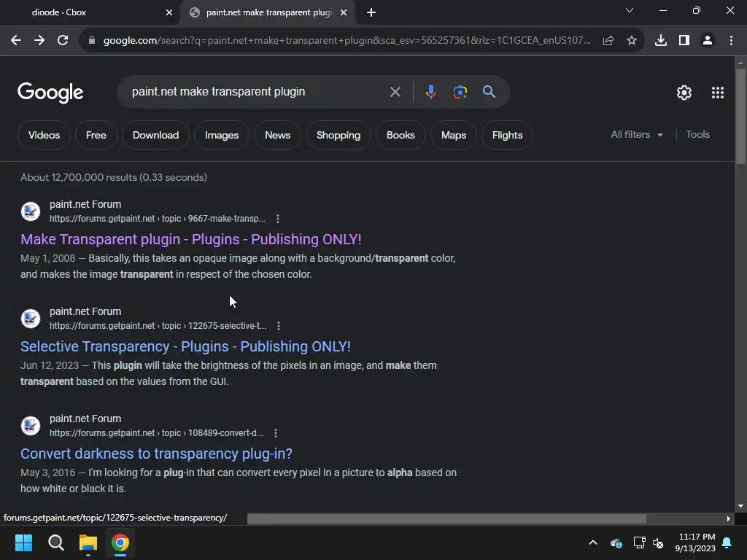Click the 122675-selective-t forum URL
Screen dimensions: 747x560
click(x=158, y=326)
